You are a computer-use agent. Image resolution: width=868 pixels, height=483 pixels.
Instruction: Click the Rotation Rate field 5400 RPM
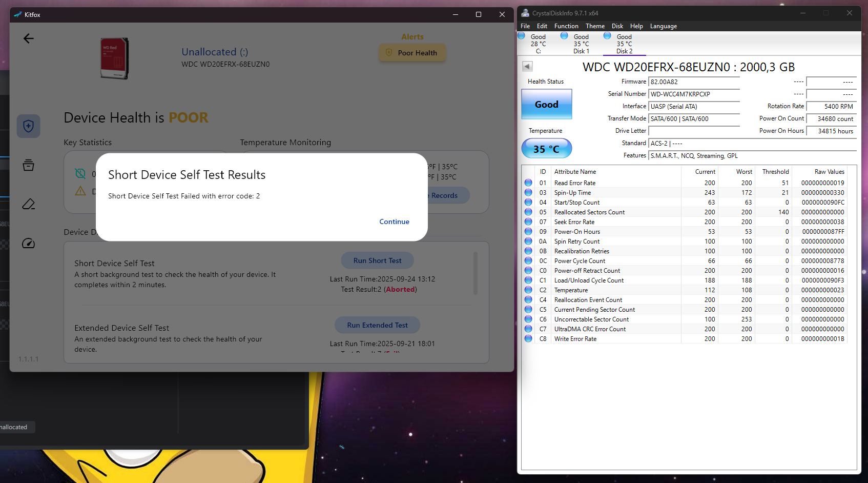click(831, 107)
